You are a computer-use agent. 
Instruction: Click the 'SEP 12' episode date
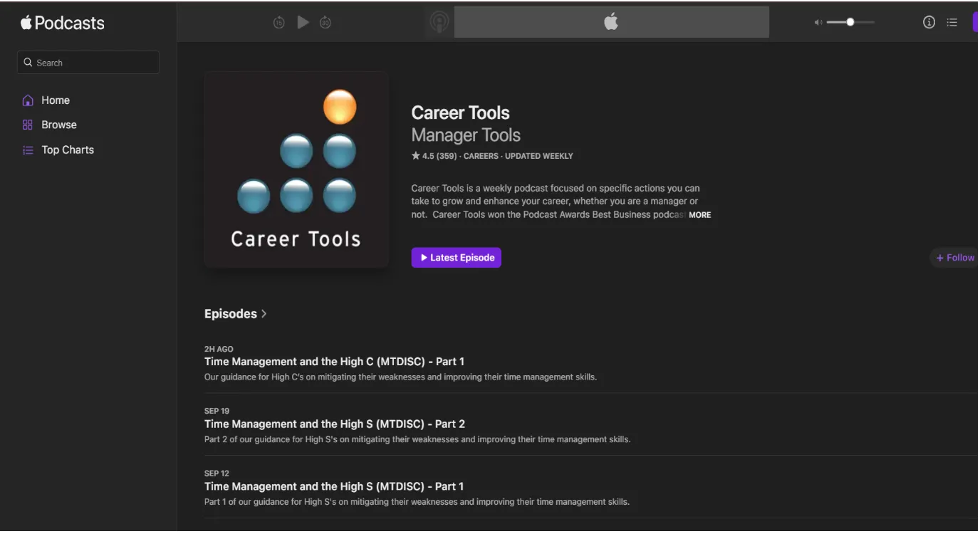(217, 473)
